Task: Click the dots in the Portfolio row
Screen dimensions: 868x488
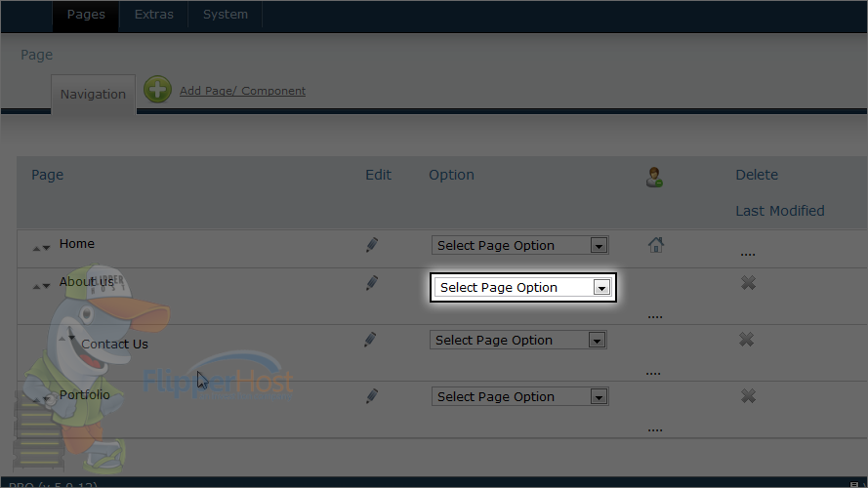Action: (655, 430)
